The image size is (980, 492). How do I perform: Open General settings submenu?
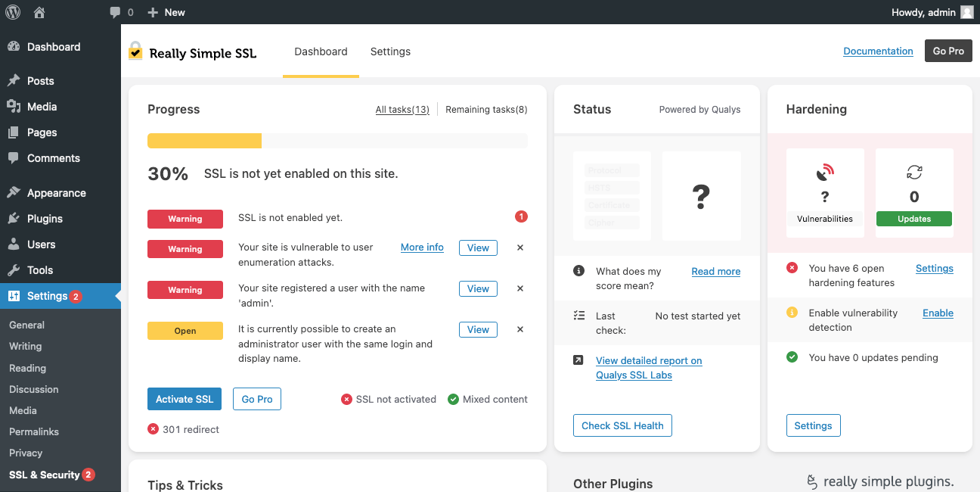[27, 325]
